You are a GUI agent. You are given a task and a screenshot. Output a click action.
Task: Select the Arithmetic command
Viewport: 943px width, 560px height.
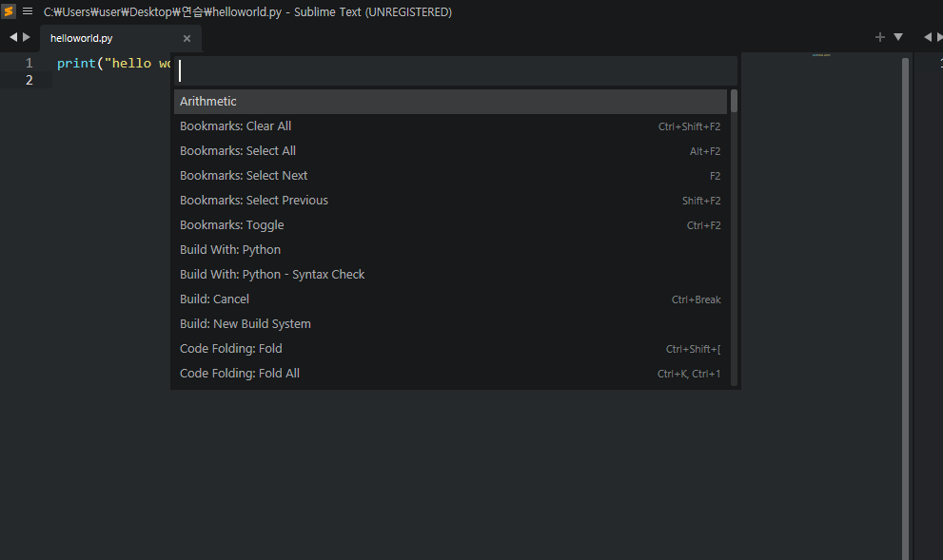pyautogui.click(x=450, y=102)
